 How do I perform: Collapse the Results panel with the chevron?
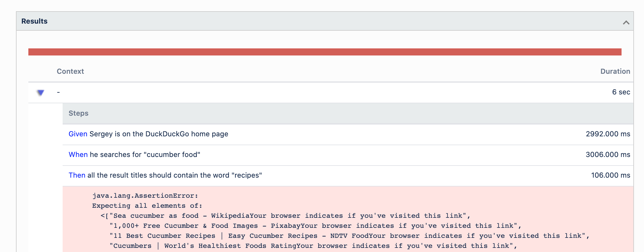click(x=626, y=22)
